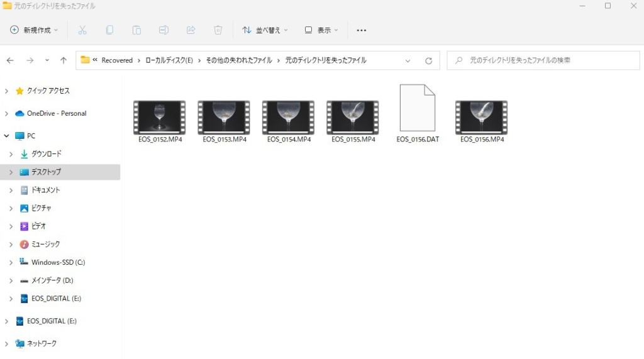The image size is (644, 359).
Task: Select the EOS_0153.MP4 video thumbnail
Action: point(224,118)
